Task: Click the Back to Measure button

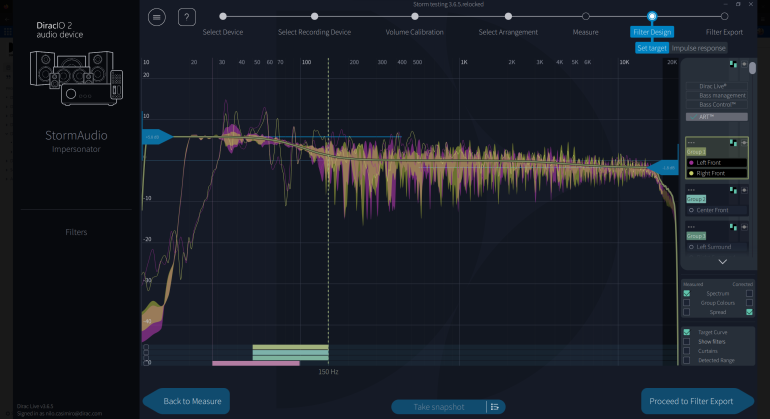Action: click(187, 401)
